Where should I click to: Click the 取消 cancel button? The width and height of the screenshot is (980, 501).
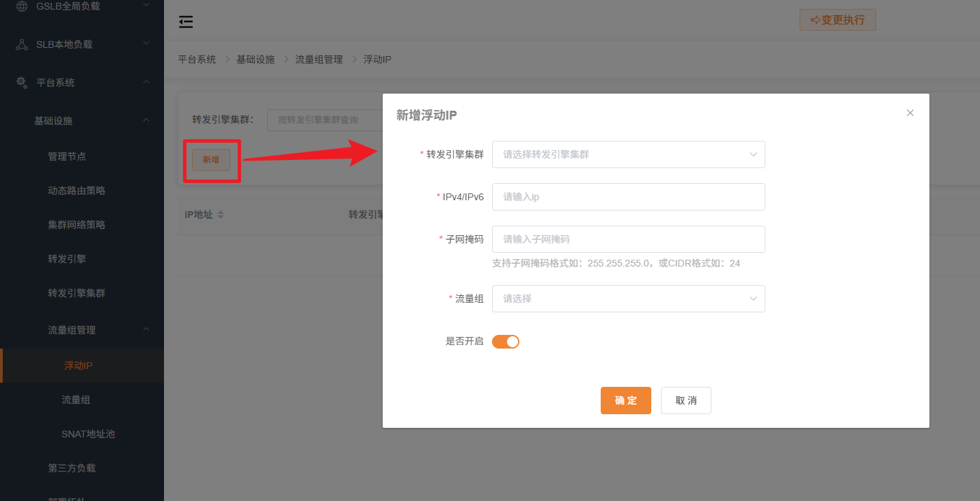685,401
